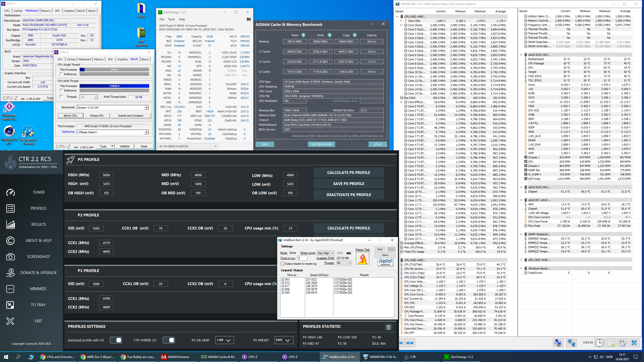Switch to SPD tab in front CPU-Z
The image size is (644, 362).
coord(110,59)
